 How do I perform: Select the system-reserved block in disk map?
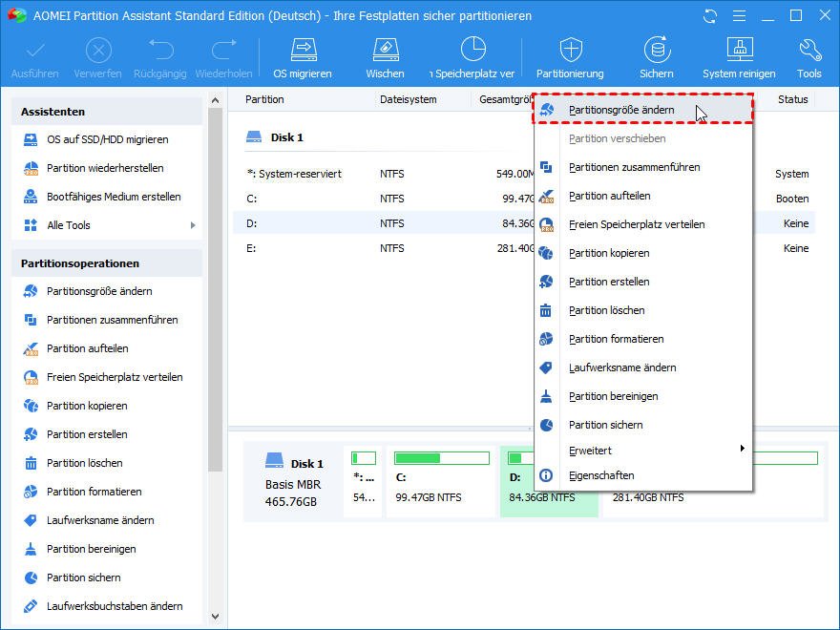(364, 481)
